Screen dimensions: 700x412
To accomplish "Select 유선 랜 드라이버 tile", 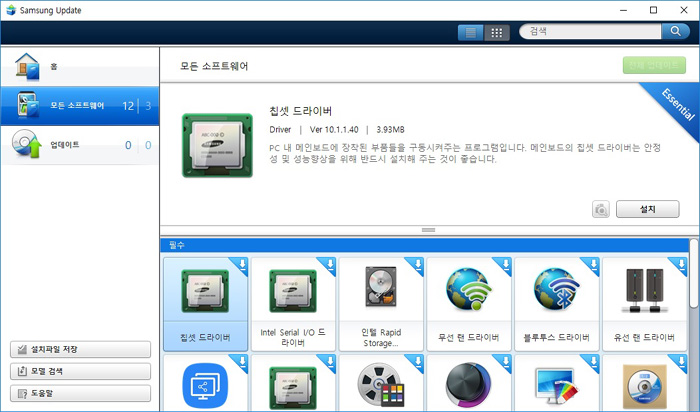I will [644, 304].
